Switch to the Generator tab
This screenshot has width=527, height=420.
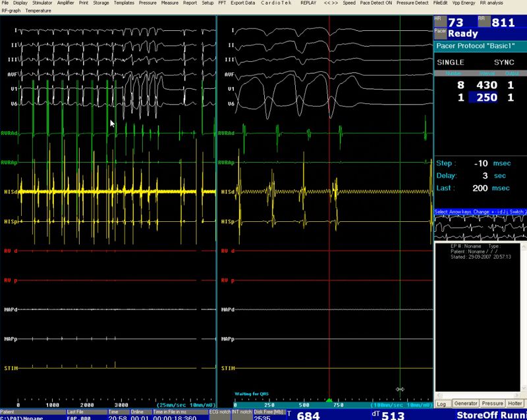pyautogui.click(x=466, y=403)
